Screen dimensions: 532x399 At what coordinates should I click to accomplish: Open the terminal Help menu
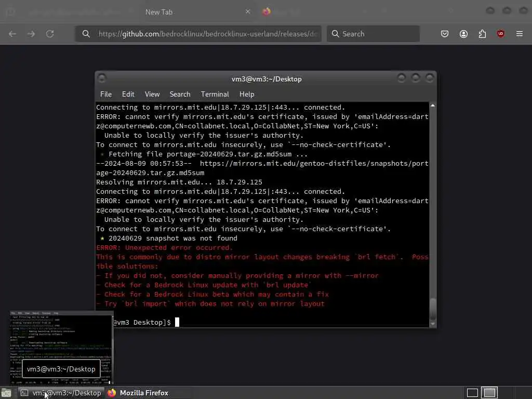click(247, 95)
